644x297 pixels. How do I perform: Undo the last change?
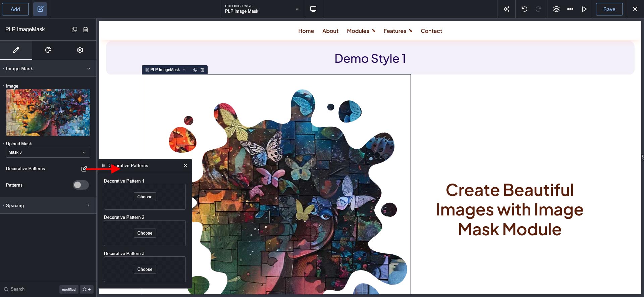pos(524,9)
